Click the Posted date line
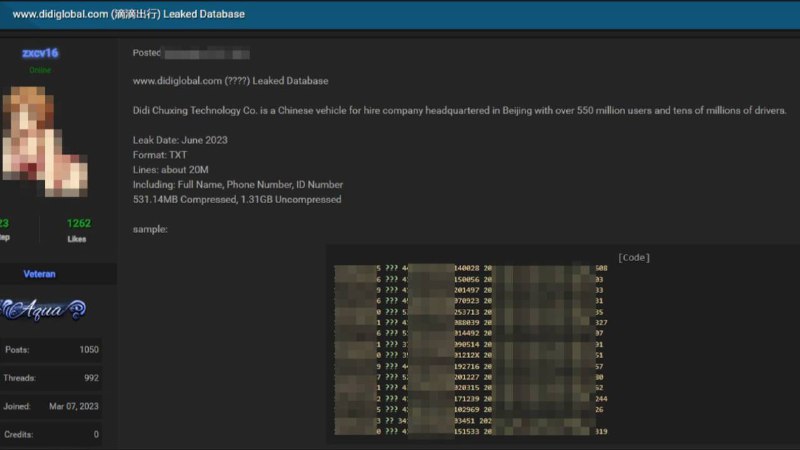The width and height of the screenshot is (800, 450). click(191, 53)
